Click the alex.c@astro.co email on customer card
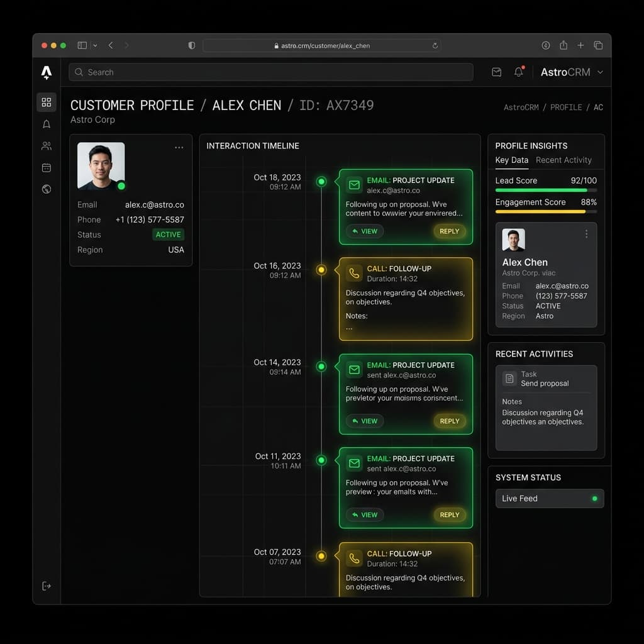The image size is (644, 644). pos(155,204)
